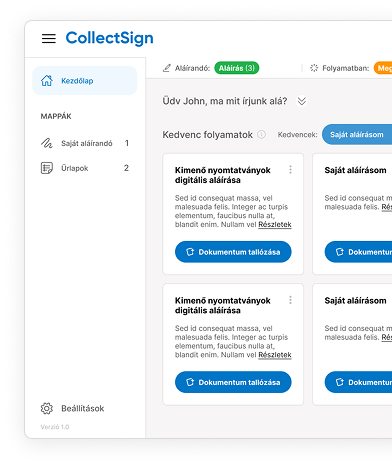Open the Űrlapok folder
This screenshot has width=392, height=467.
coord(85,168)
